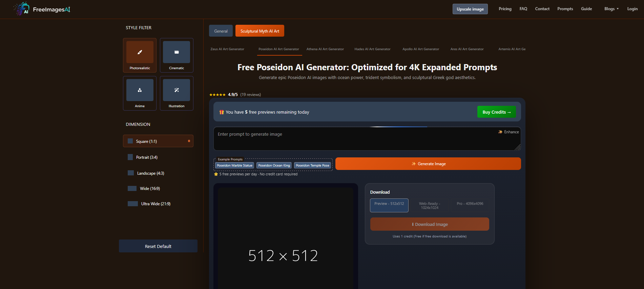Viewport: 644px width, 289px height.
Task: Choose Wide (16:9) dimension option
Action: (158, 188)
